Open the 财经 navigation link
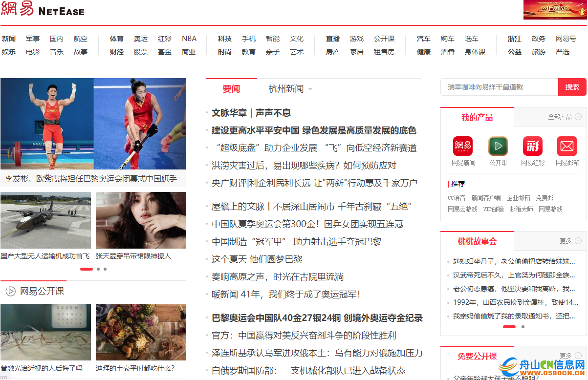588x380 pixels. (117, 52)
